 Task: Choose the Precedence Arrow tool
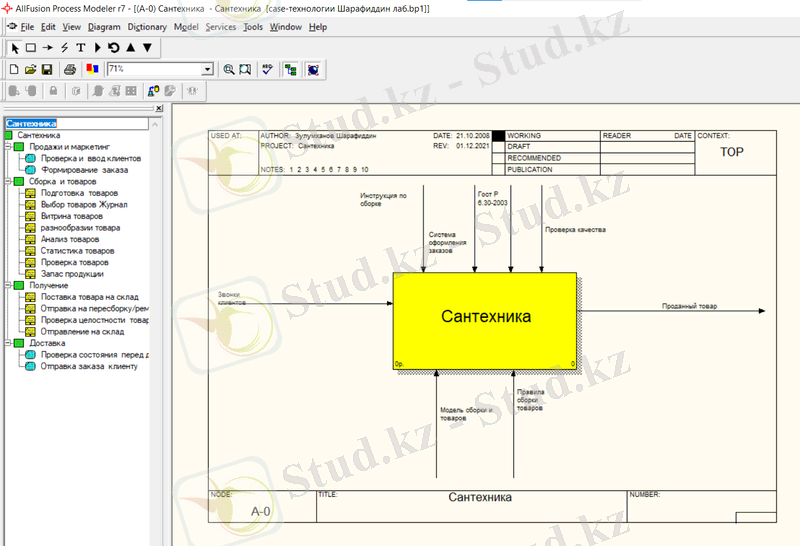pos(48,47)
